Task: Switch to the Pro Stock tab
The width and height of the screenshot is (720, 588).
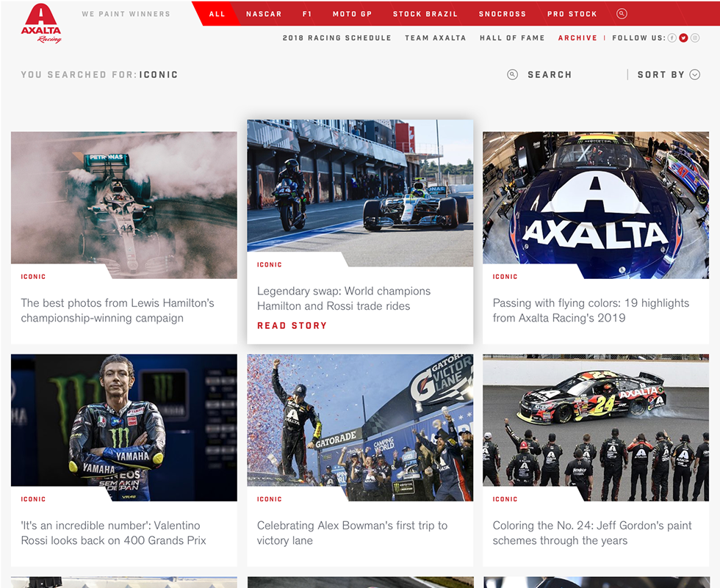Action: (x=572, y=14)
